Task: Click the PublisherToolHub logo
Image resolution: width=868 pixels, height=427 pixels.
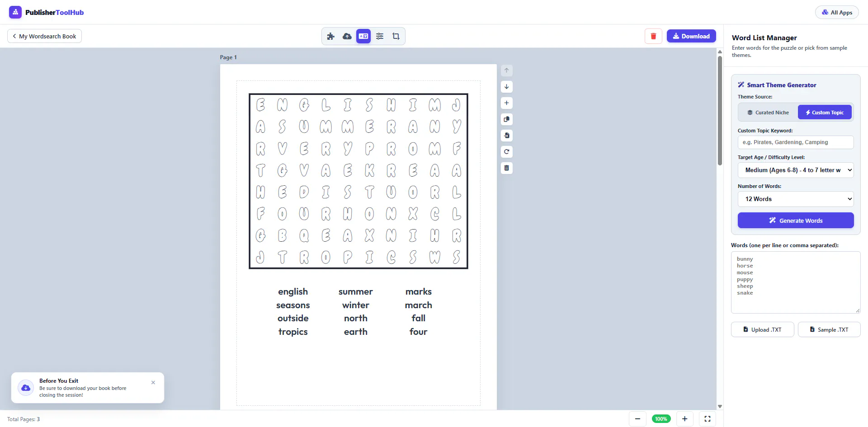Action: click(47, 12)
